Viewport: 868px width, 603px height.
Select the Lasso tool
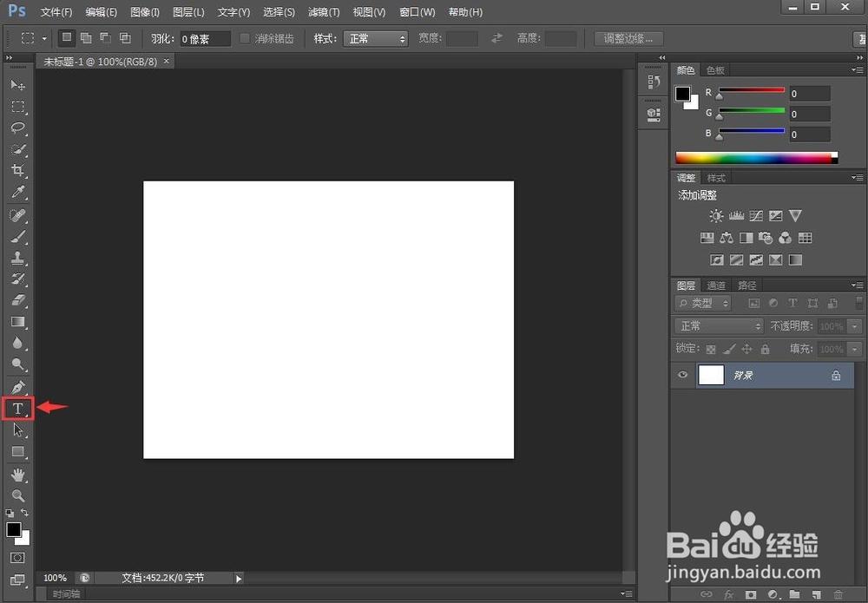coord(17,128)
